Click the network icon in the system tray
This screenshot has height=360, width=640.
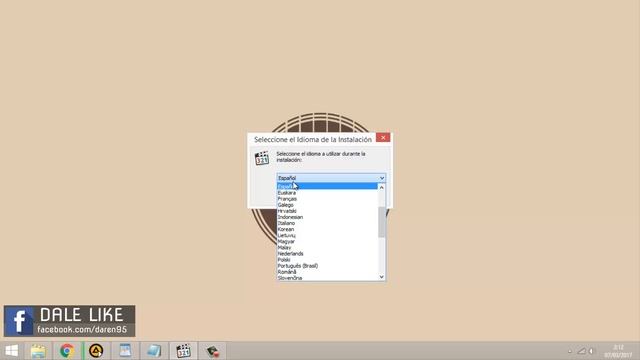point(582,351)
